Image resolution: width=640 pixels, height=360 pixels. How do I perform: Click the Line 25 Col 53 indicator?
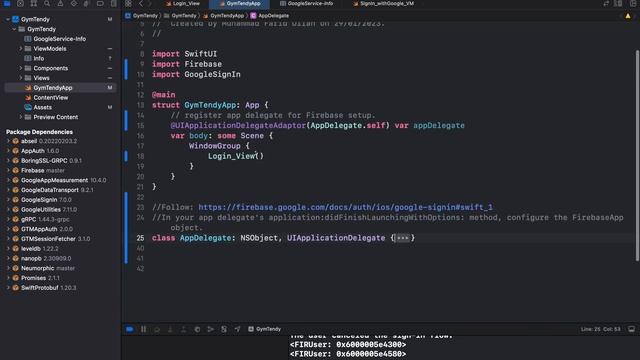pyautogui.click(x=600, y=329)
